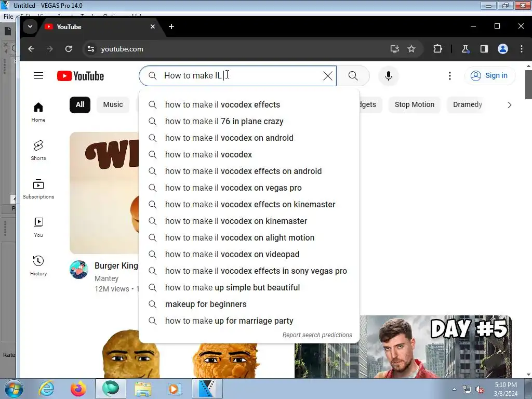Viewport: 532px width, 399px height.
Task: Reload the YouTube page
Action: 69,49
